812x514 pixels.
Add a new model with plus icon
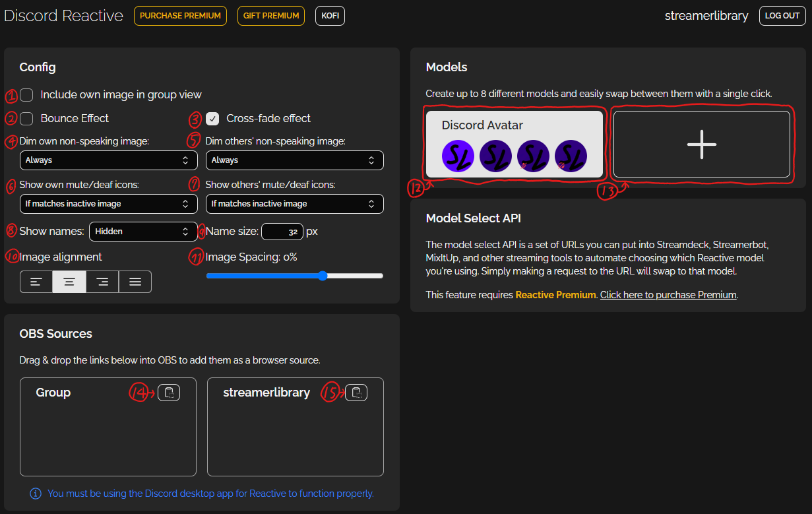tap(701, 145)
